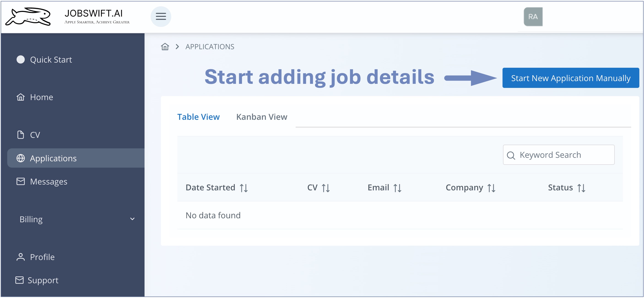Screen dimensions: 644x298
Task: Switch to the Kanban View tab
Action: tap(262, 117)
